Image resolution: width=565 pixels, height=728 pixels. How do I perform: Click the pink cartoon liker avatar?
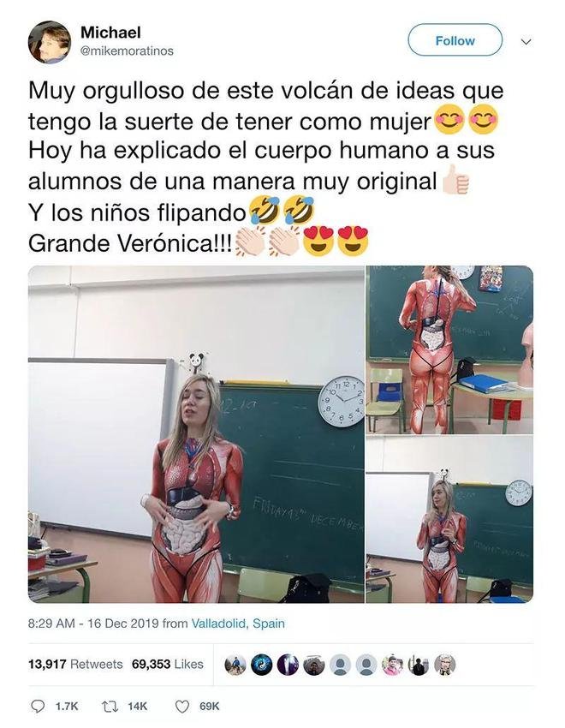392,665
